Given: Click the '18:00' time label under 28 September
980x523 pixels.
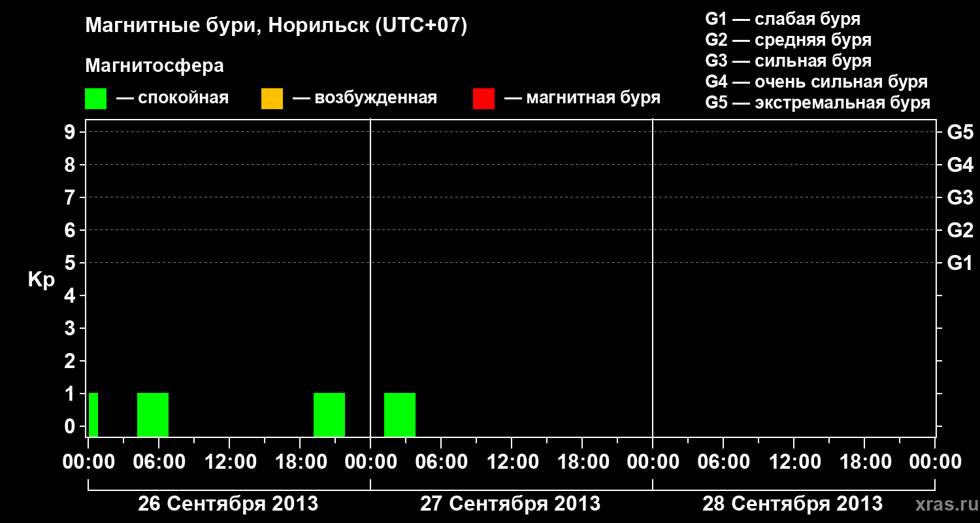Looking at the screenshot, I should (x=864, y=462).
